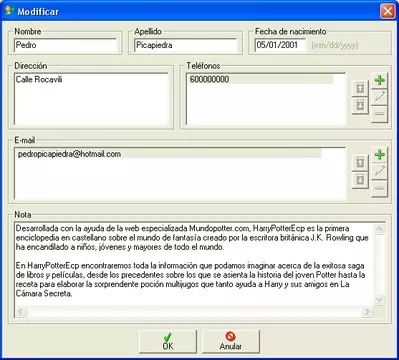399x360 pixels.
Task: Cancel editing with the Anular button
Action: point(231,341)
